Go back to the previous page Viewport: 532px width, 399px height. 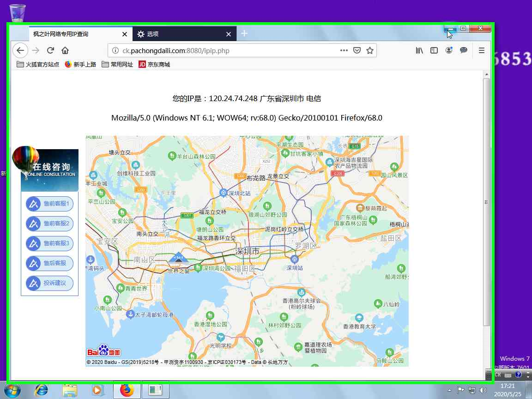click(20, 50)
